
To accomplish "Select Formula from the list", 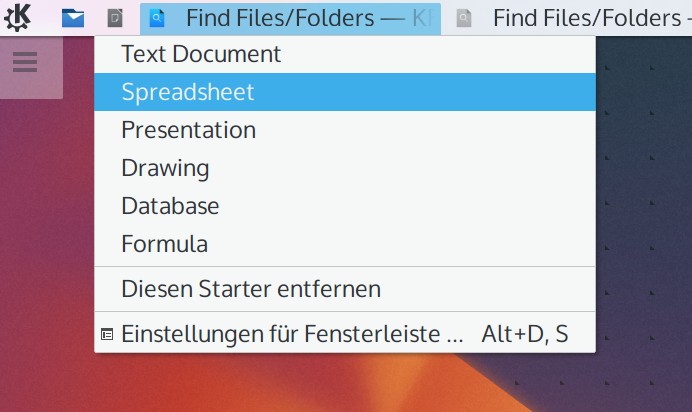I will coord(345,244).
